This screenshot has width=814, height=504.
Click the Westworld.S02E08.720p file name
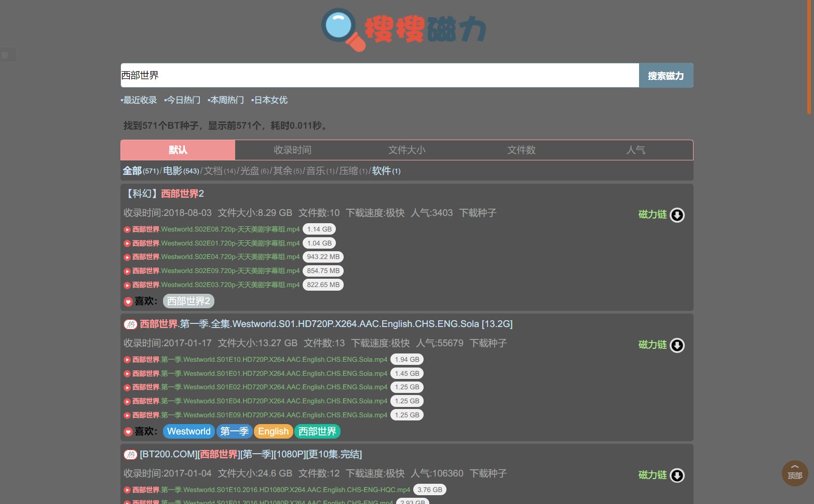point(216,229)
